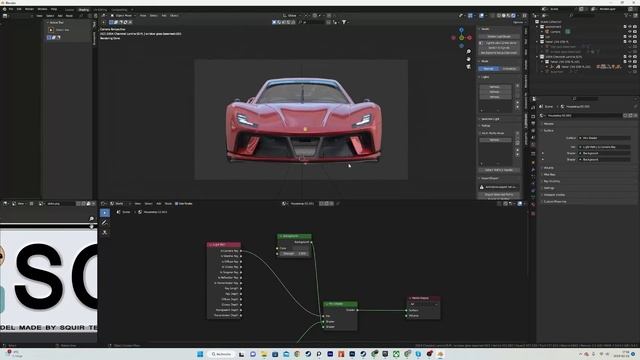
Task: Open the Surface Mix Shader dropdown
Action: [604, 138]
